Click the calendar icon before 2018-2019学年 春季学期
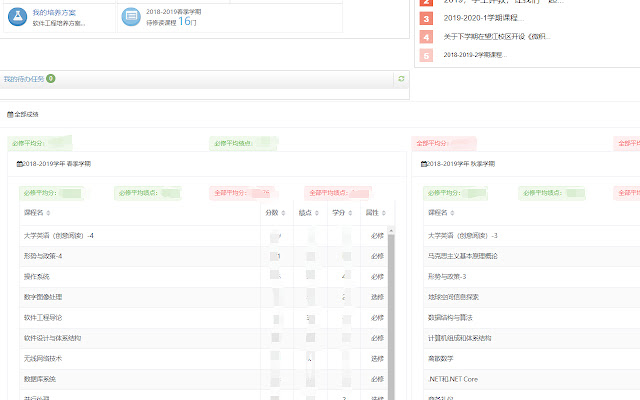 pos(19,164)
